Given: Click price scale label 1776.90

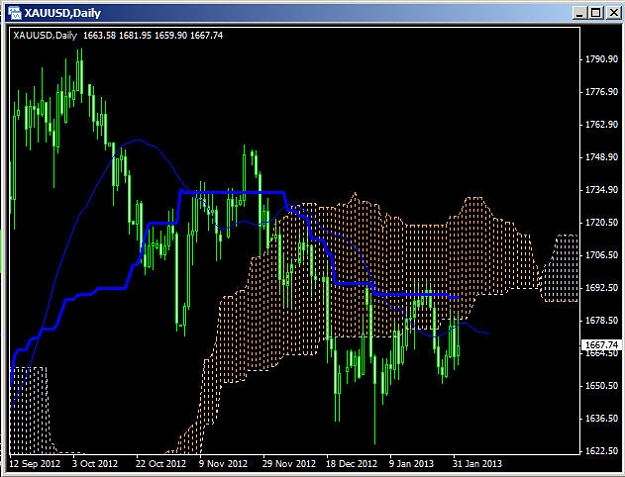Looking at the screenshot, I should [x=601, y=92].
